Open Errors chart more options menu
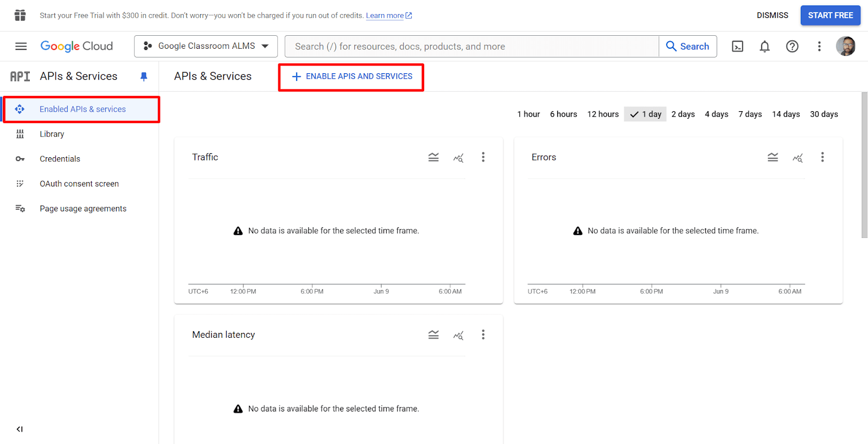Image resolution: width=868 pixels, height=444 pixels. coord(822,157)
